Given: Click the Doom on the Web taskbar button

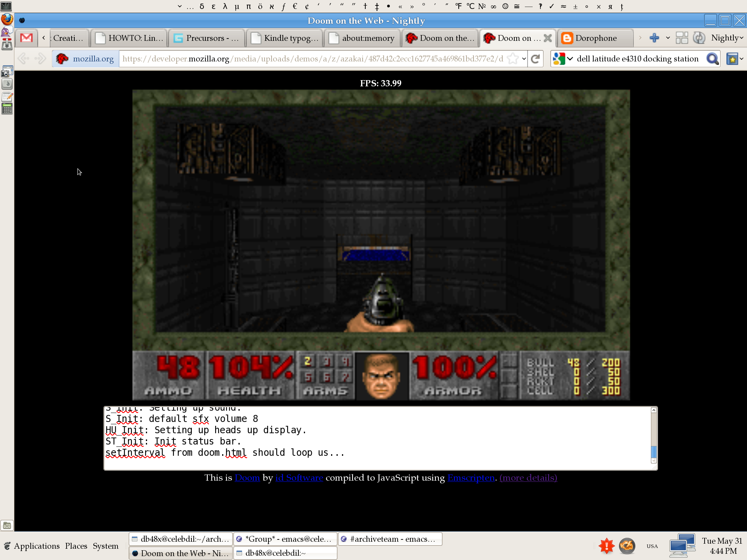Looking at the screenshot, I should 181,553.
